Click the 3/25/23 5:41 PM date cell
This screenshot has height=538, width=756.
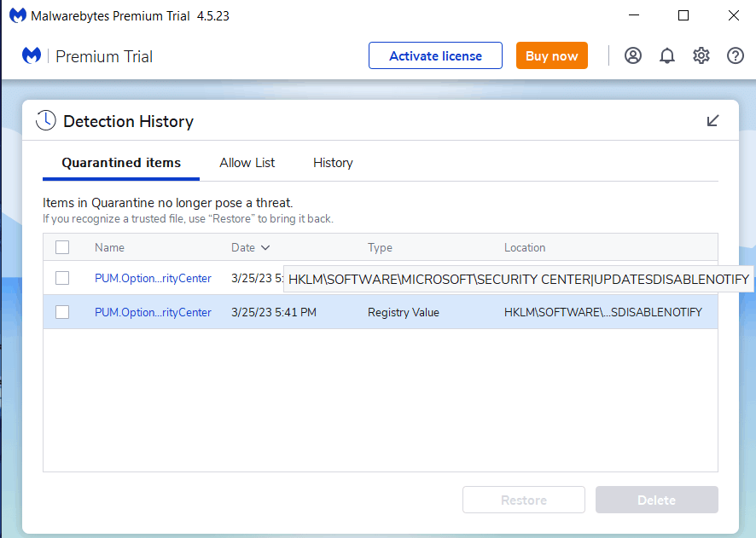pyautogui.click(x=273, y=313)
